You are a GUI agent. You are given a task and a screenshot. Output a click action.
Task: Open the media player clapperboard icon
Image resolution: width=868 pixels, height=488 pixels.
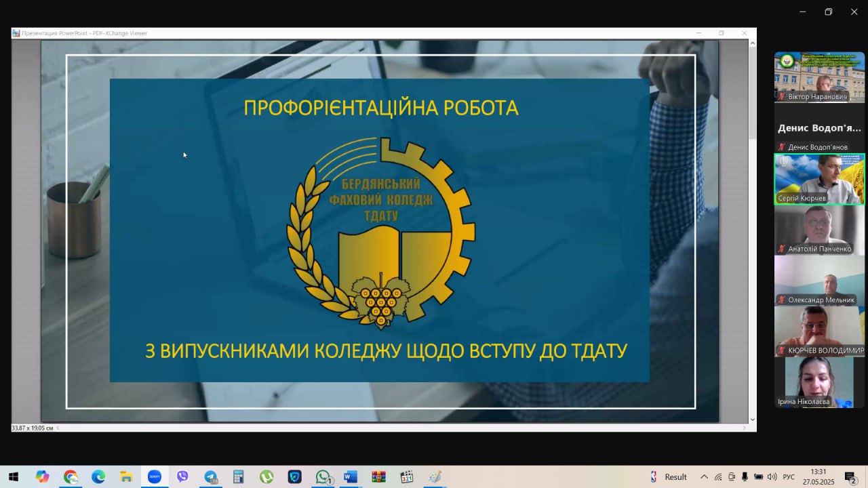click(x=406, y=476)
